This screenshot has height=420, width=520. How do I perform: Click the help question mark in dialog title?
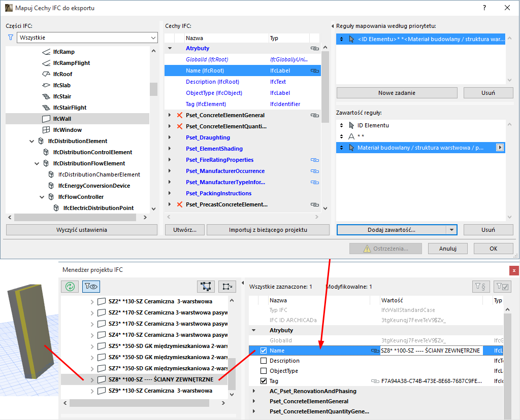tap(484, 8)
